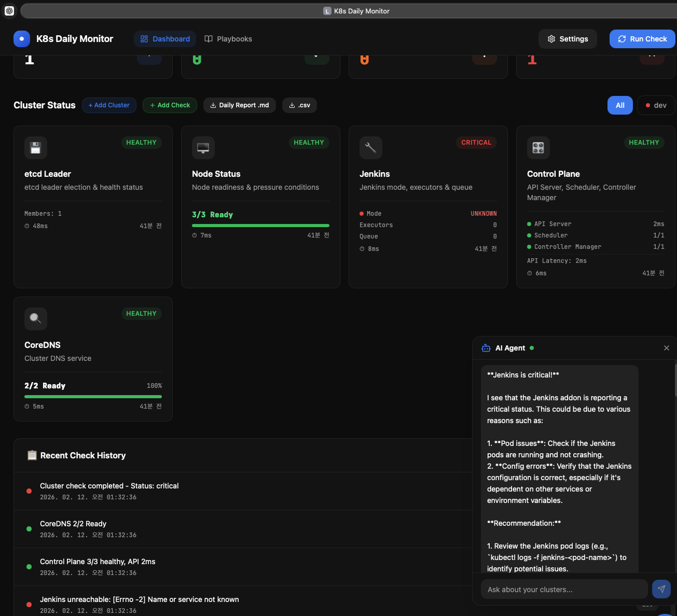This screenshot has height=616, width=677.
Task: Click the Jenkins Queue row
Action: pos(428,236)
